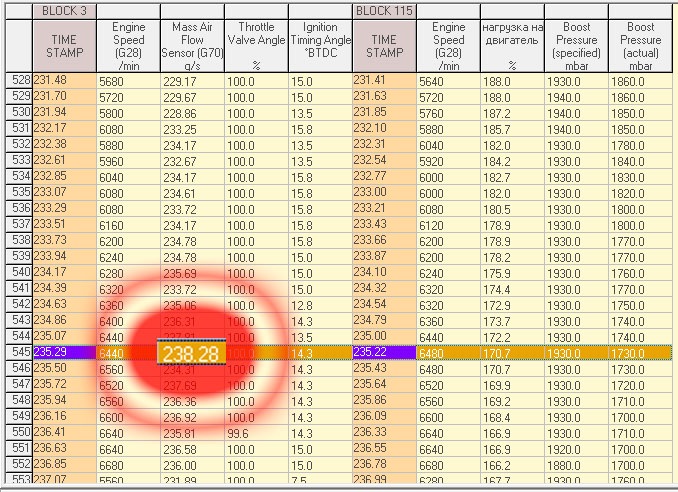Select the Boost Pressure (actual) column header
This screenshot has width=678, height=492.
click(640, 46)
